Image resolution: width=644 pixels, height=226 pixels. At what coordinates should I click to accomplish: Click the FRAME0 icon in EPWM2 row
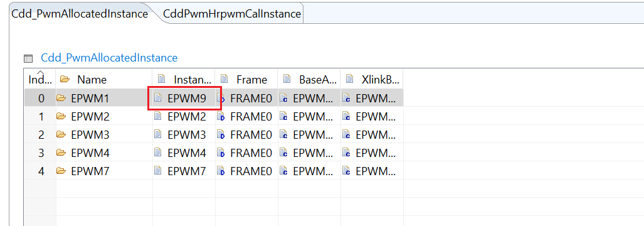click(221, 117)
